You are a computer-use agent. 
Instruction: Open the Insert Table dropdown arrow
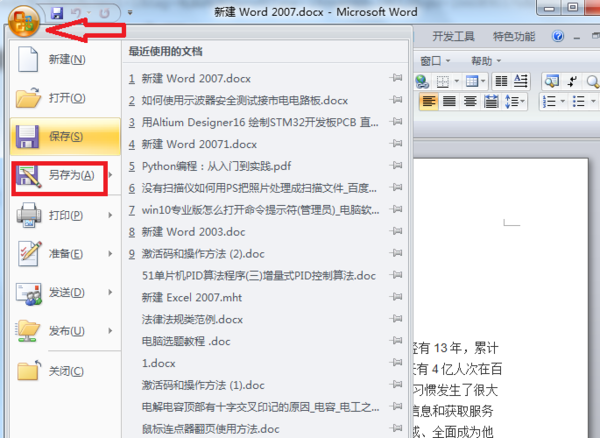coord(483,81)
